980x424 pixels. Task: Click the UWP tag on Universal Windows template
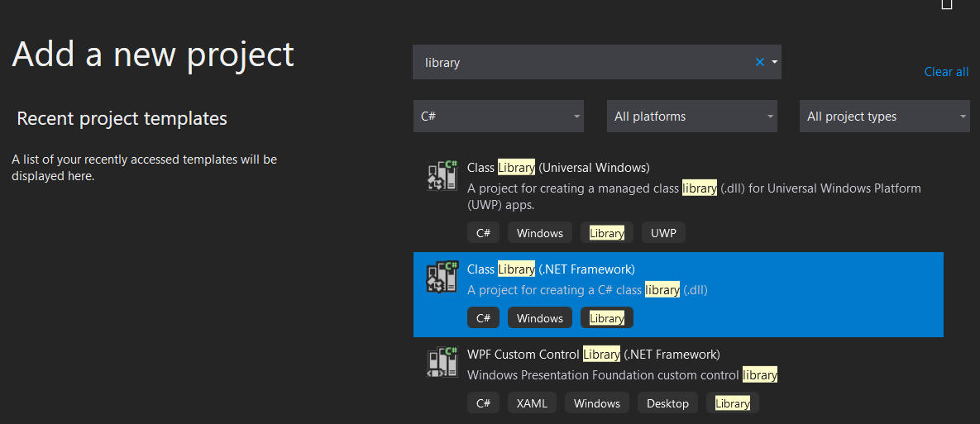click(663, 233)
